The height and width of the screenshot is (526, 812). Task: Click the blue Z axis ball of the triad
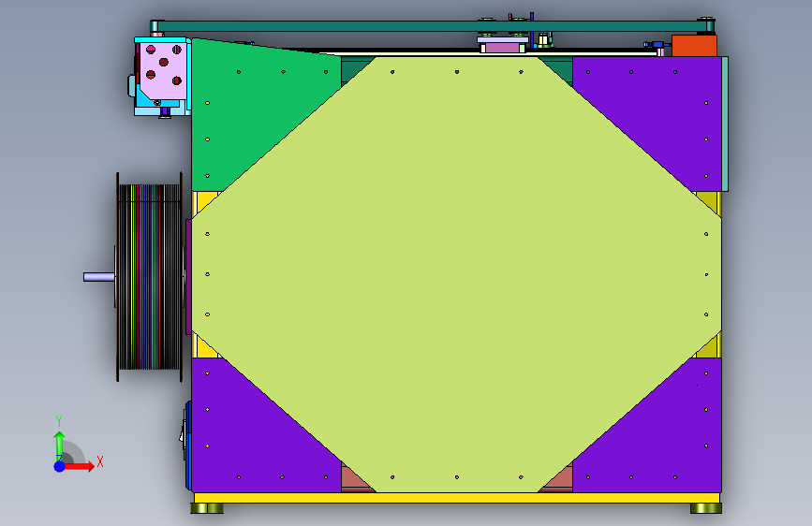[x=60, y=466]
